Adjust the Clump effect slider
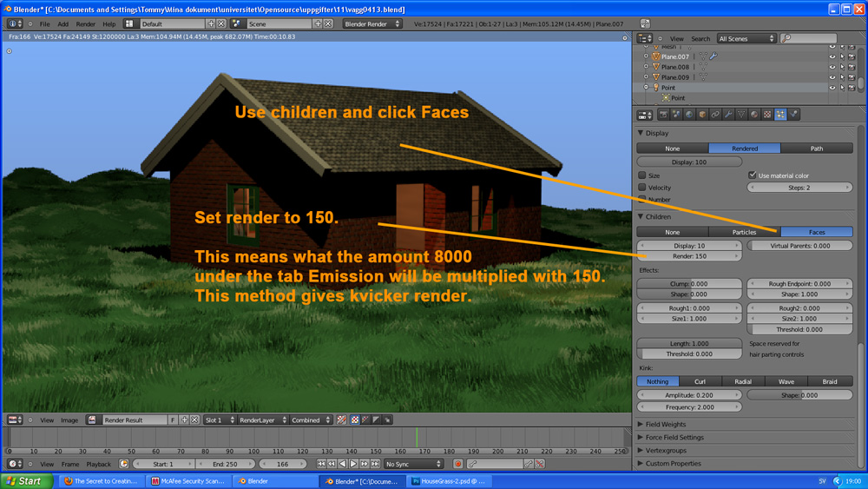 click(689, 283)
